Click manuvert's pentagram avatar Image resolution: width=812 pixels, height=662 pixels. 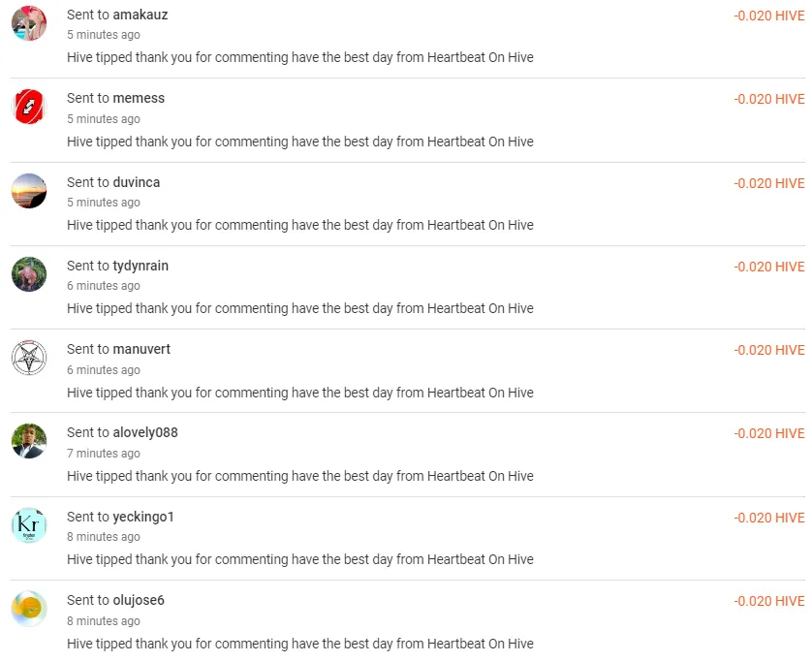tap(29, 358)
